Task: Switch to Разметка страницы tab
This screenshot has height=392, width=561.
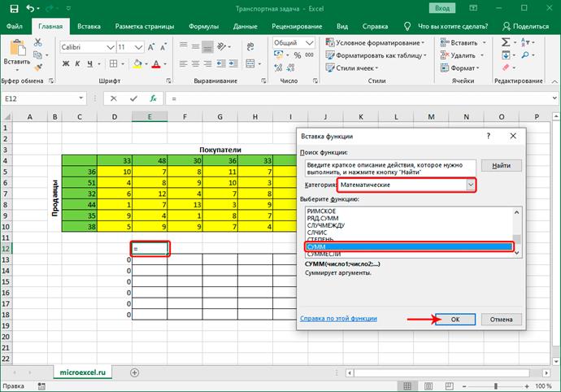Action: pyautogui.click(x=145, y=26)
